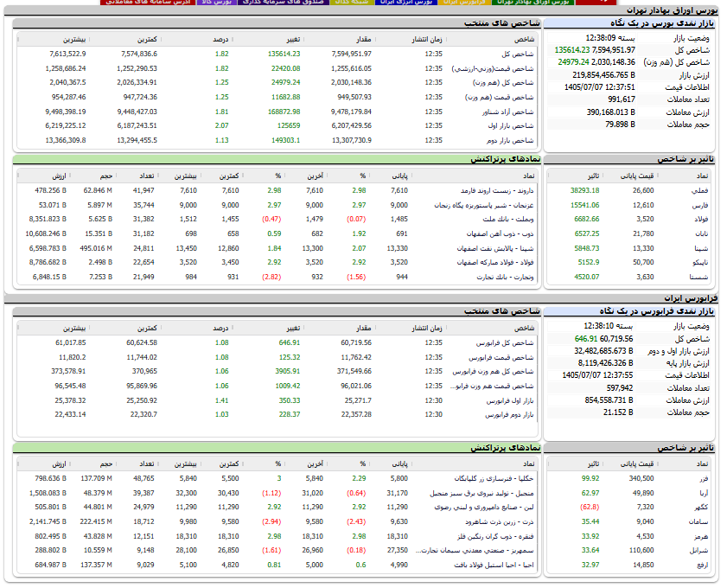
Task: Click the 'بازار نقدی بورس در یک نگاه' heading
Action: pos(662,22)
